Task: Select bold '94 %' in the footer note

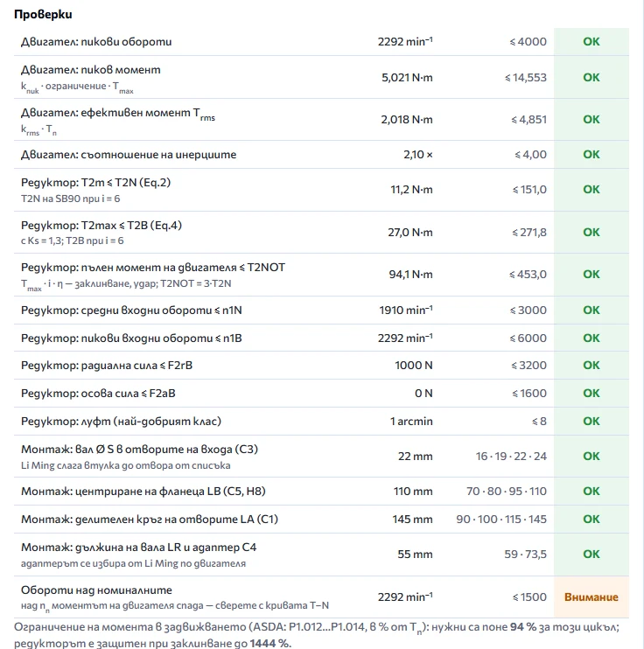Action: pyautogui.click(x=523, y=627)
